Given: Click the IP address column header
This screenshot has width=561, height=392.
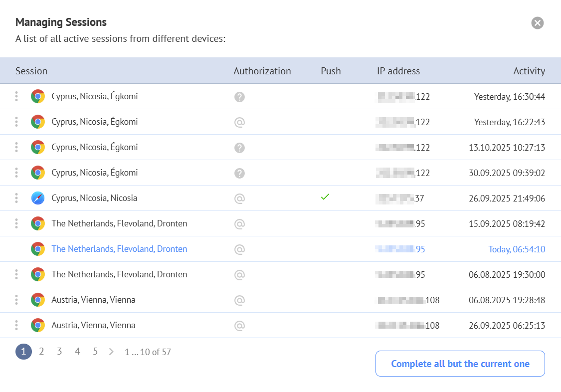Looking at the screenshot, I should click(x=398, y=71).
